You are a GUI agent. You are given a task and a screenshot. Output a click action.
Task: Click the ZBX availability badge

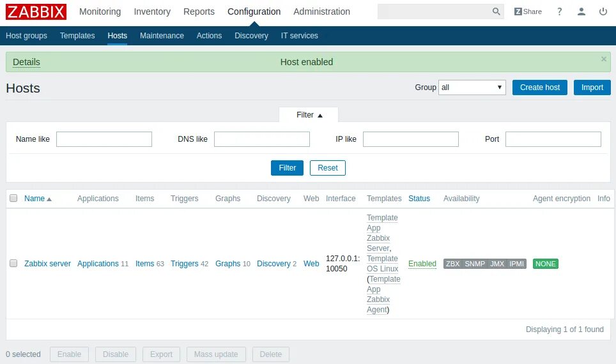click(452, 264)
